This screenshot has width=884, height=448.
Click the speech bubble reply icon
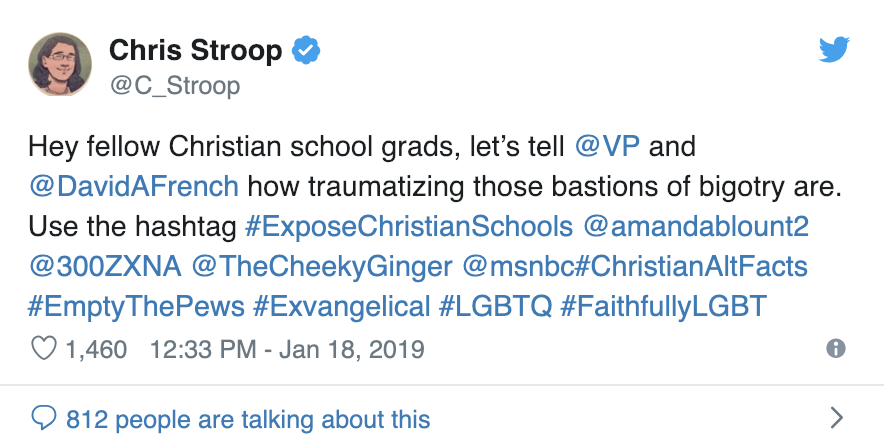point(43,419)
